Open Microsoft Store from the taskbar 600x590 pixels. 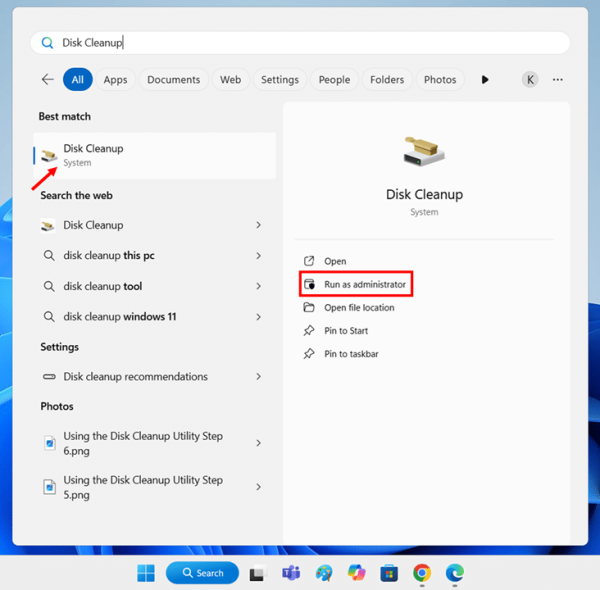tap(389, 573)
